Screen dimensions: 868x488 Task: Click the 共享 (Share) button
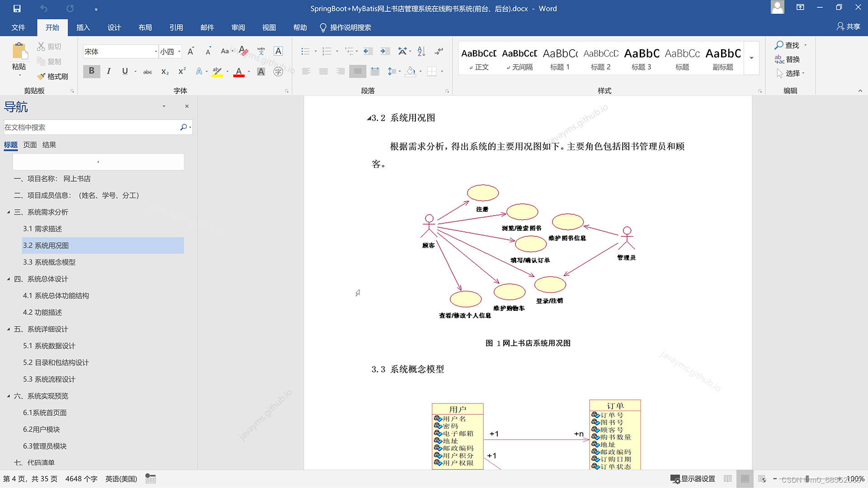coord(849,27)
